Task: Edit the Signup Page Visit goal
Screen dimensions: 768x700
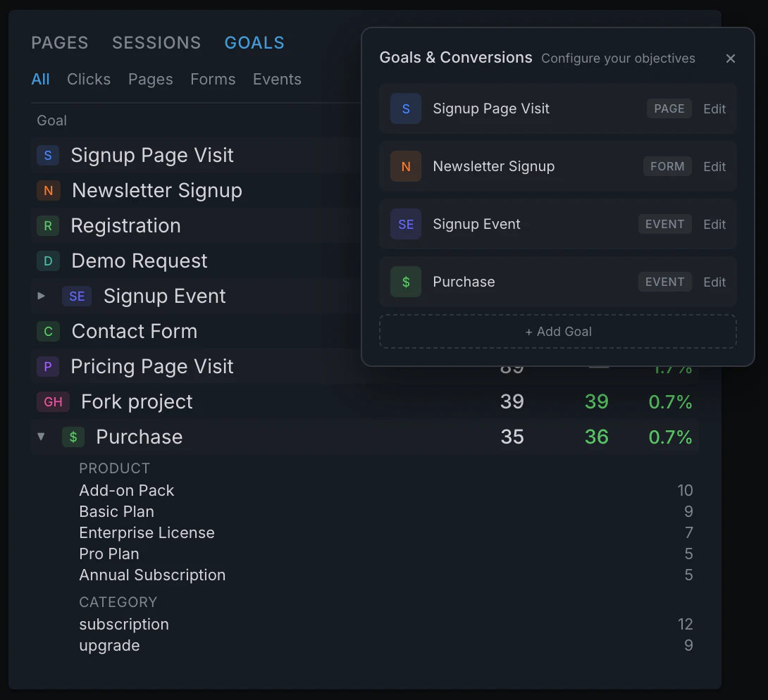Action: pos(714,108)
